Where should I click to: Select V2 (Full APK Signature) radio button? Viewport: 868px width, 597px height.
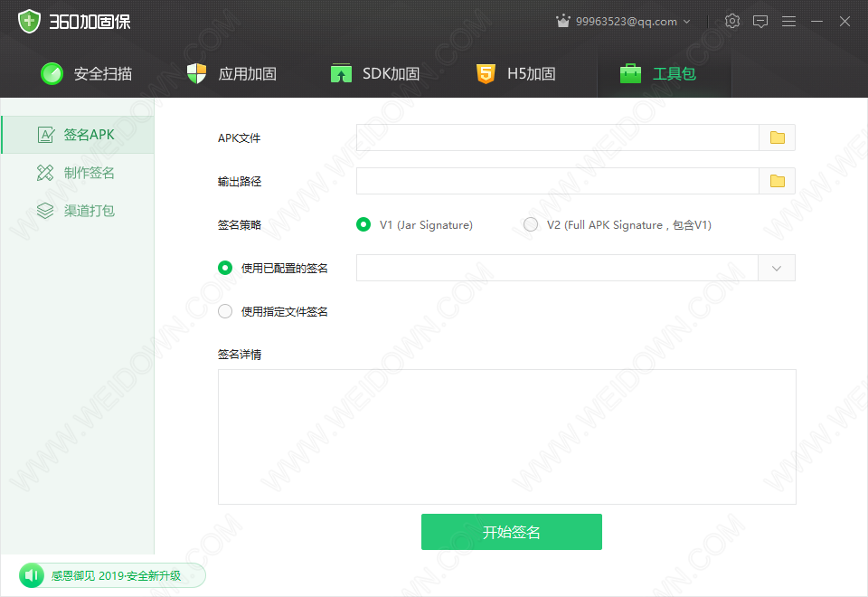[531, 224]
